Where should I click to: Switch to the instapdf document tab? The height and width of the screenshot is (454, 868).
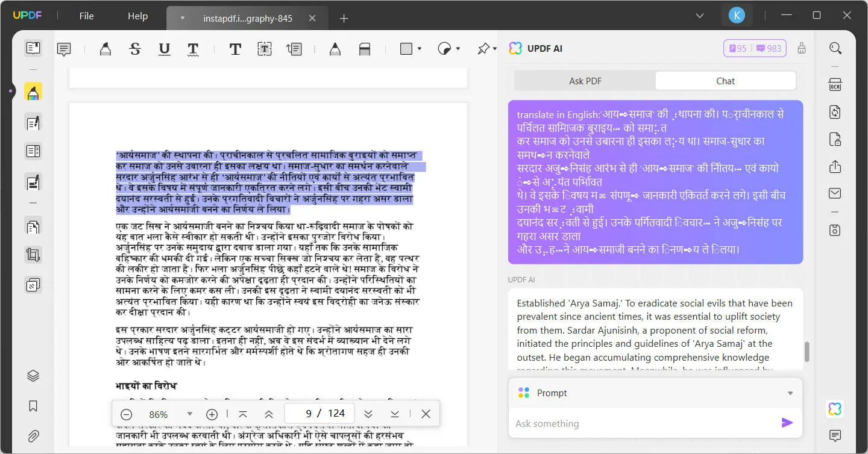(247, 18)
